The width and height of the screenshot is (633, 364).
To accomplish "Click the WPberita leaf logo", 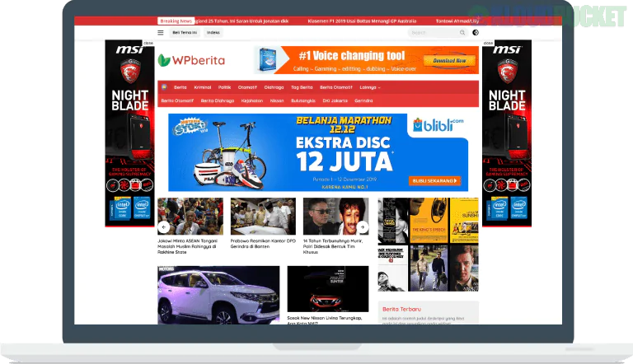I will (x=164, y=60).
